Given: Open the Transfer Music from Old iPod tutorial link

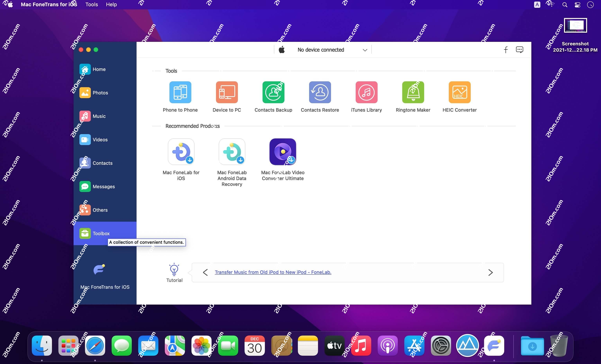Looking at the screenshot, I should point(273,272).
